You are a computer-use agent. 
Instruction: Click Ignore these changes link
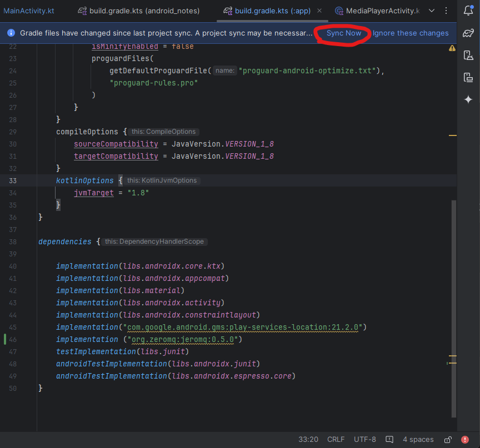(411, 33)
